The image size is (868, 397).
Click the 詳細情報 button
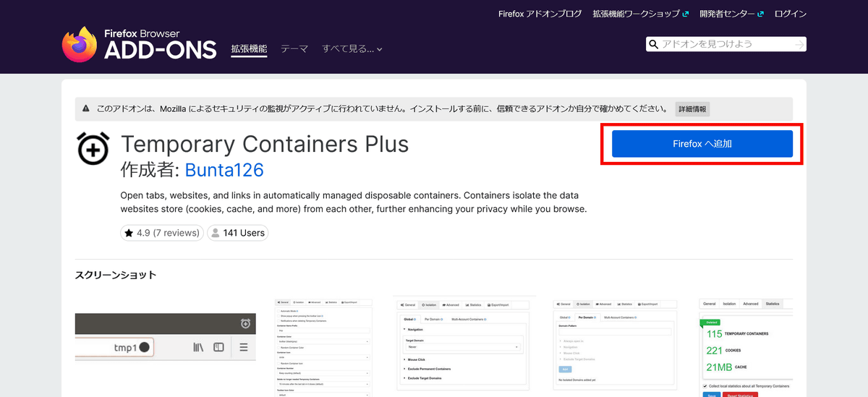point(693,109)
